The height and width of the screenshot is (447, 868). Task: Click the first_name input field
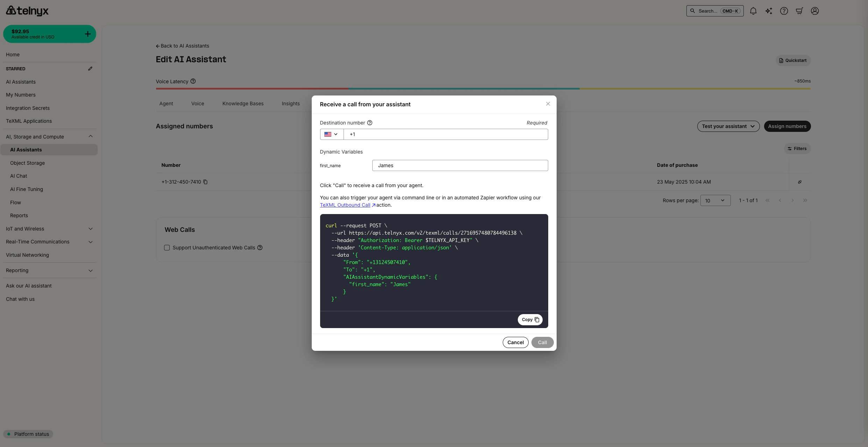460,165
